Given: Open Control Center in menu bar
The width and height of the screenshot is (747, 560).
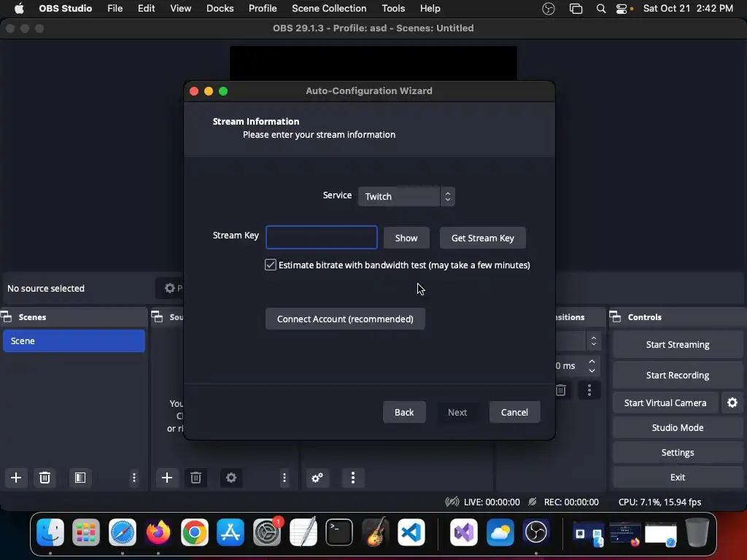Looking at the screenshot, I should coord(622,9).
